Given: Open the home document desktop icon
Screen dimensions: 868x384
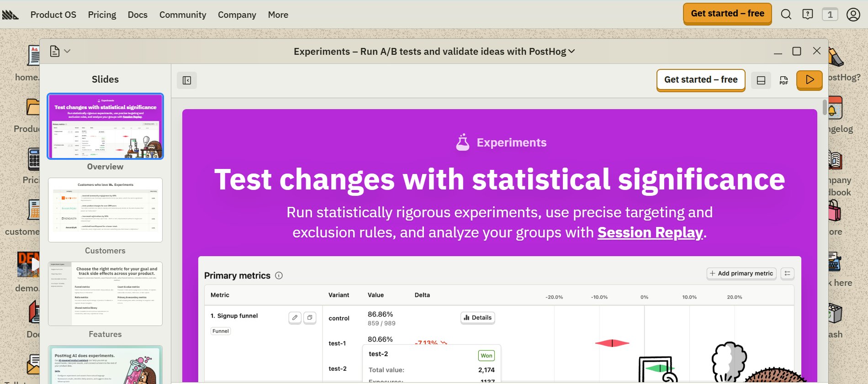Looking at the screenshot, I should (33, 56).
